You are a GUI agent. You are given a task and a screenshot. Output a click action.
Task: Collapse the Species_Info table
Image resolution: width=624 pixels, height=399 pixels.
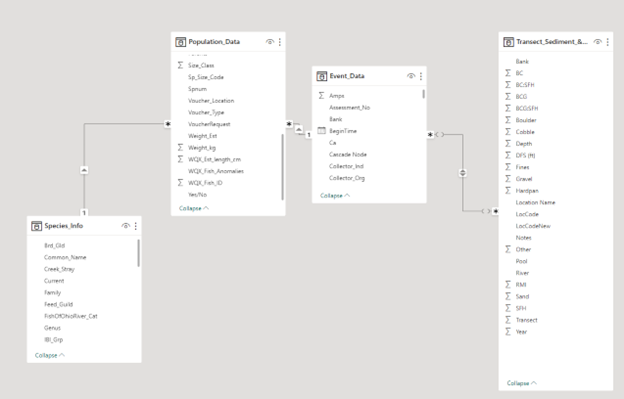coord(50,355)
